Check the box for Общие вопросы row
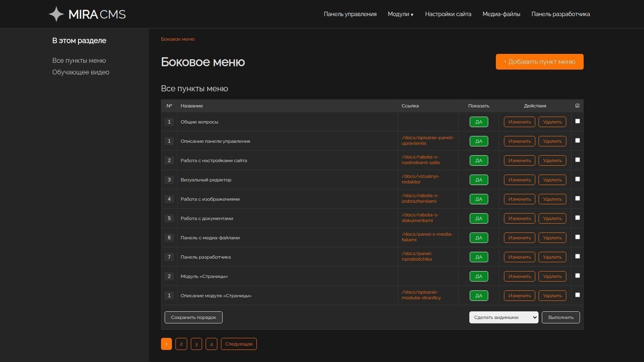644x362 pixels. (578, 121)
